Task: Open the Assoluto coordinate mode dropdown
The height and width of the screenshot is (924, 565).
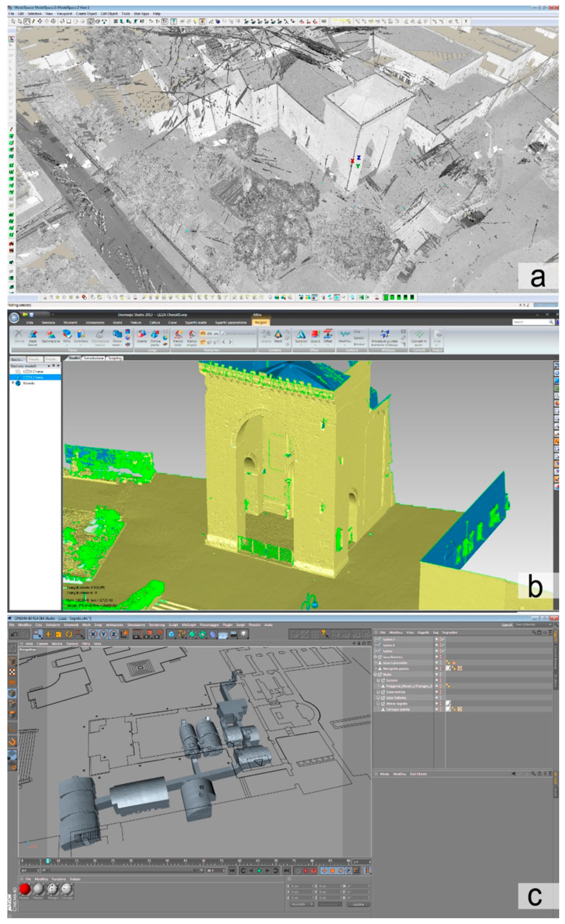Action: point(301,904)
